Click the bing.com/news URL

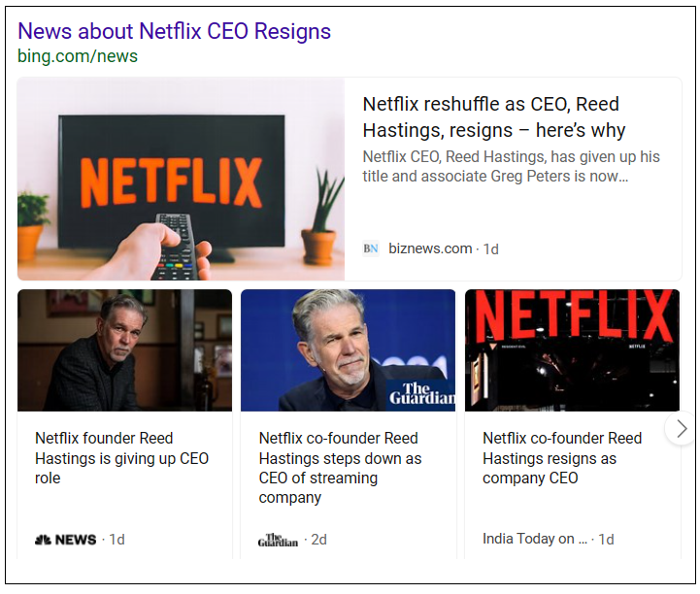(x=78, y=56)
